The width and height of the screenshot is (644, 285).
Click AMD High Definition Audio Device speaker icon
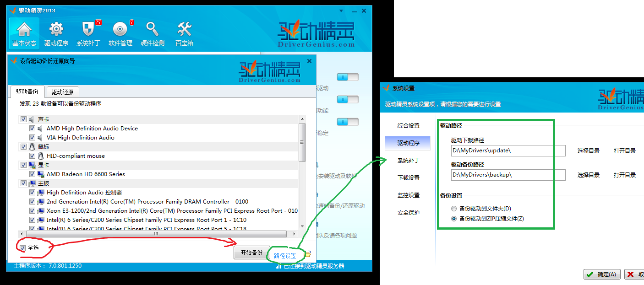tap(40, 129)
